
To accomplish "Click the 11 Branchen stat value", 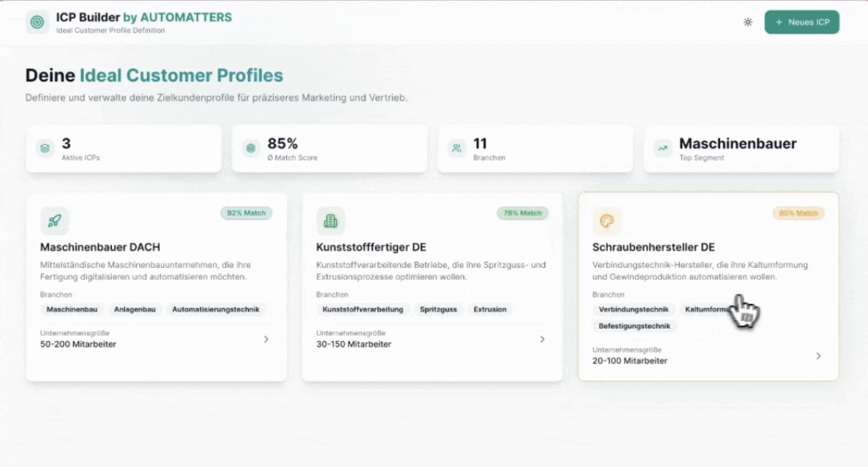I will click(x=480, y=143).
